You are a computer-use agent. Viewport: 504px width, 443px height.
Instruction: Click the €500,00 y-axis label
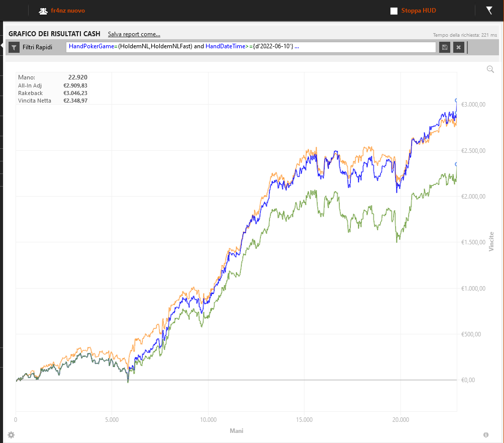[471, 334]
